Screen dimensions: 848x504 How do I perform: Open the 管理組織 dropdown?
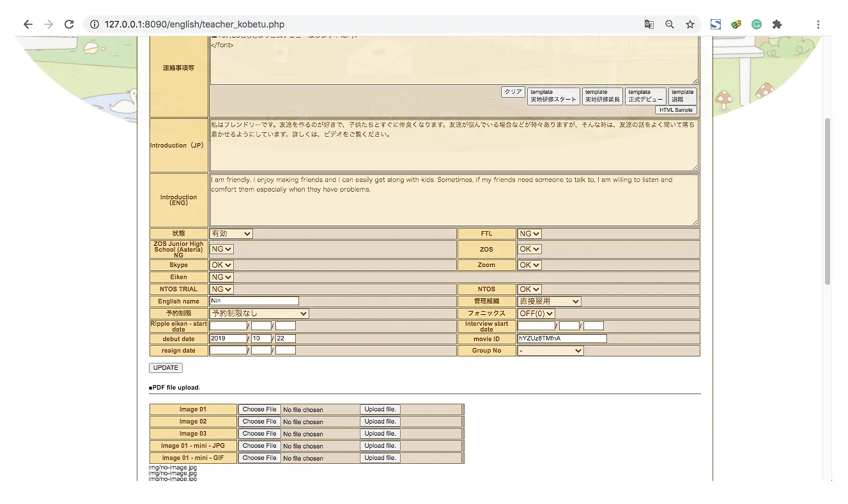pos(549,302)
